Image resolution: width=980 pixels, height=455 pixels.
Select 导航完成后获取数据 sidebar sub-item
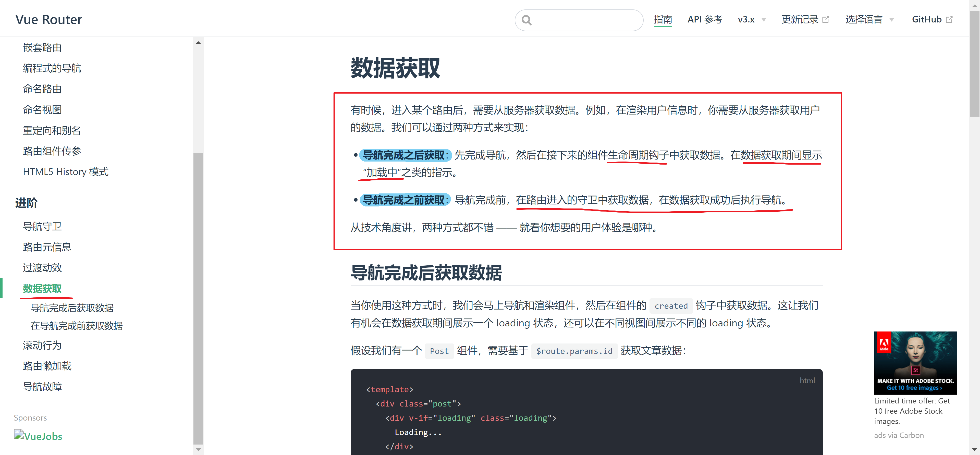click(72, 308)
